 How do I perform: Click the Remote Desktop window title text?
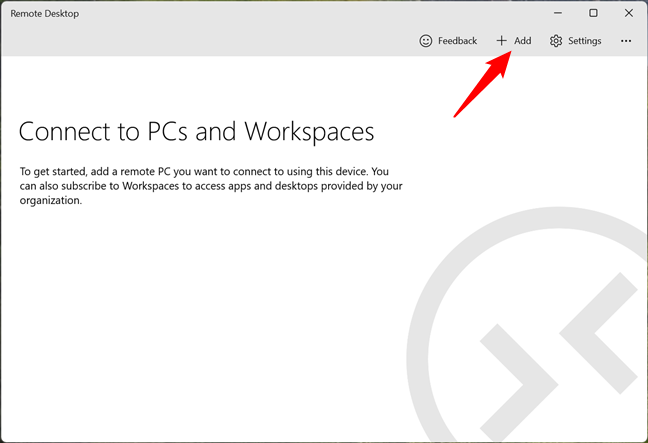point(45,14)
